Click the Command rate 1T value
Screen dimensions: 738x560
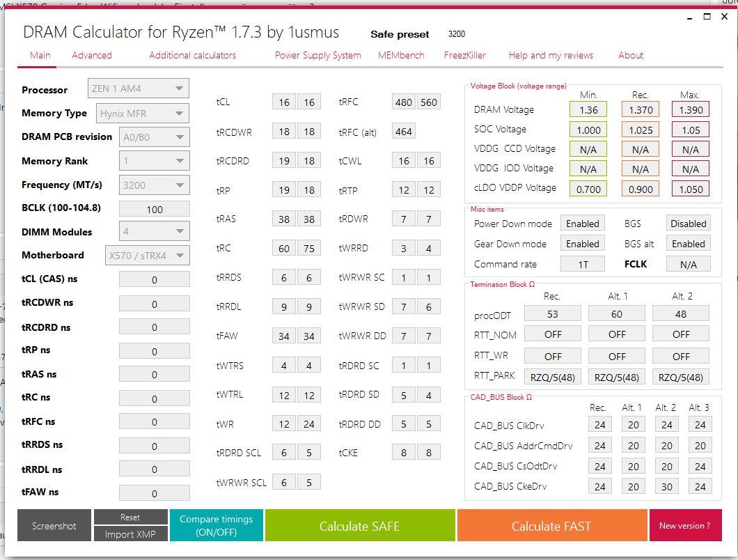click(583, 264)
